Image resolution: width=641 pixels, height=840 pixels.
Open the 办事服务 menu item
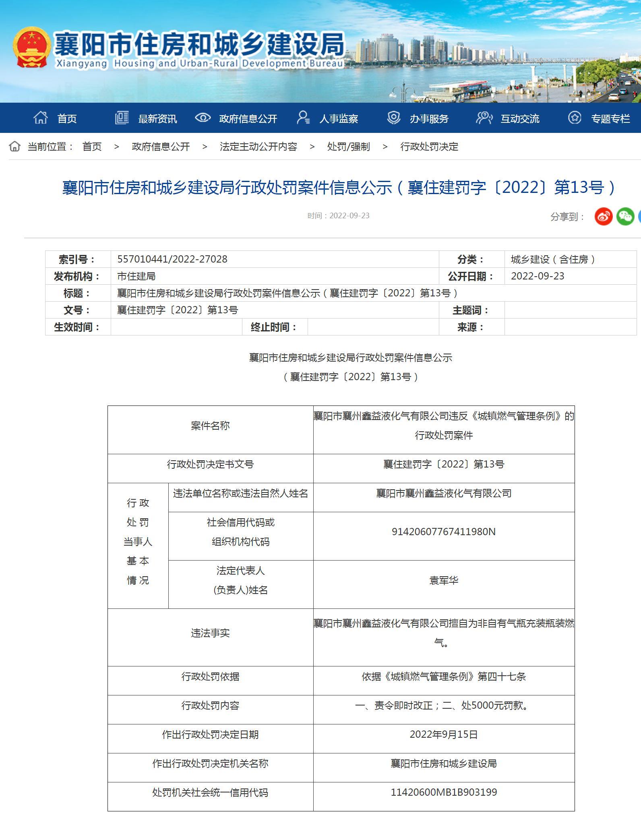[429, 118]
